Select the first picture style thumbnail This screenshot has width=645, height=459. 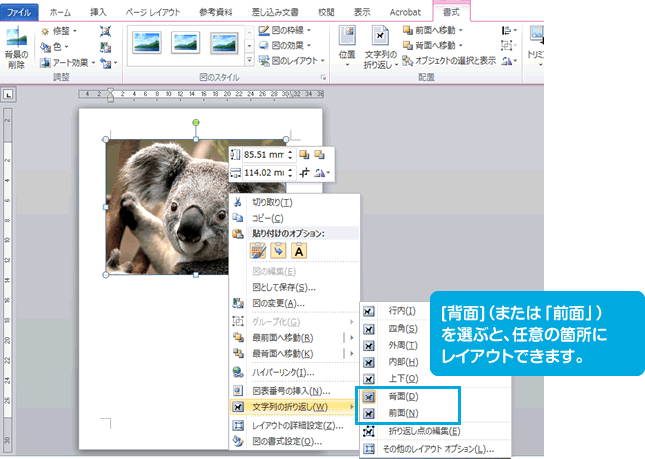coord(147,41)
